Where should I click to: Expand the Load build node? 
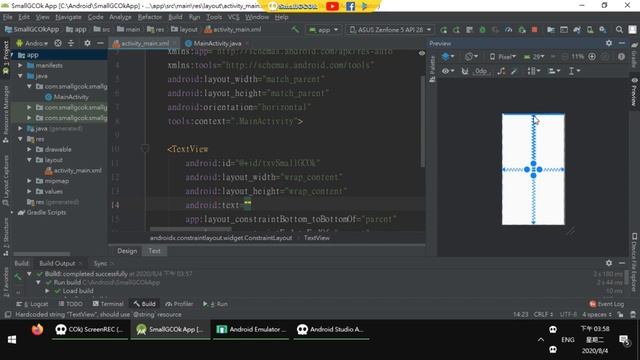point(47,291)
